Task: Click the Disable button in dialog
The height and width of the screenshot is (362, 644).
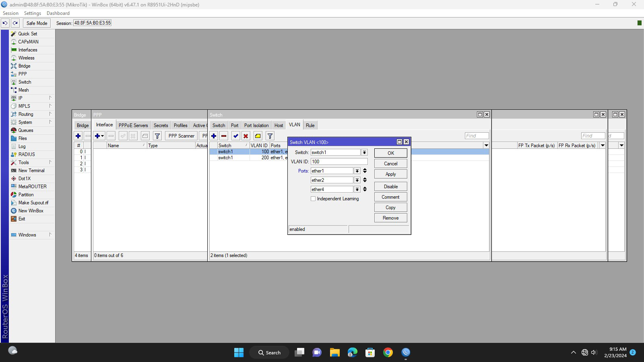Action: (x=390, y=187)
